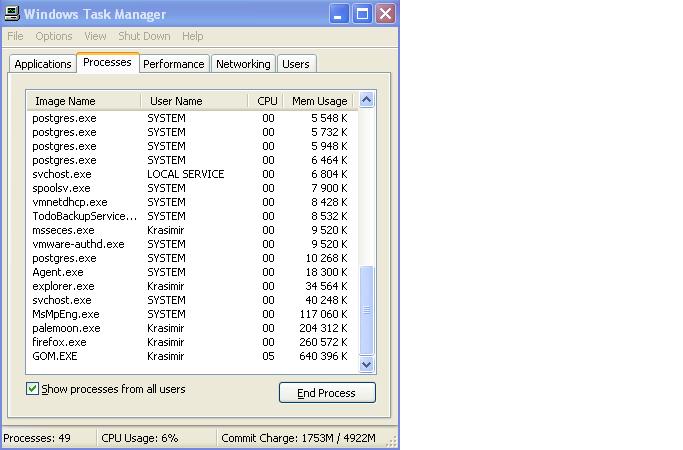Switch to the Performance tab
The width and height of the screenshot is (683, 450).
[x=173, y=64]
